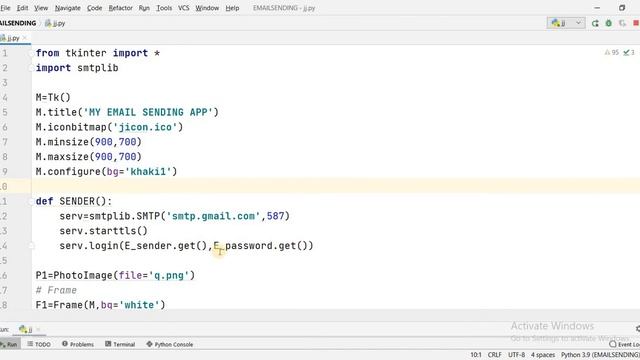Screen dimensions: 640x360
Task: Click the serv.starttls() line
Action: click(x=103, y=231)
